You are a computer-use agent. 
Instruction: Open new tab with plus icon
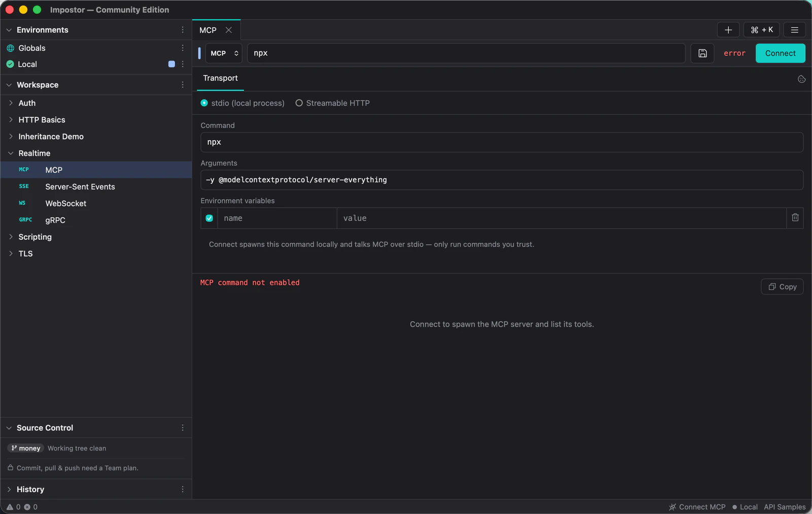[x=728, y=30]
